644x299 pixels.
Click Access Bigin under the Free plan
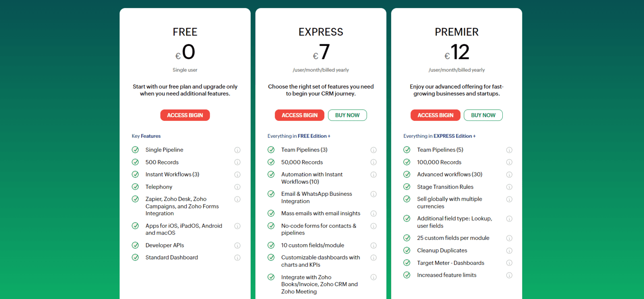click(185, 115)
